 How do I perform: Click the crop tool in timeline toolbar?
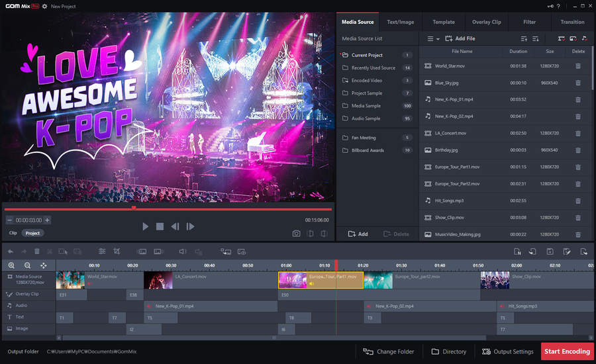point(117,251)
